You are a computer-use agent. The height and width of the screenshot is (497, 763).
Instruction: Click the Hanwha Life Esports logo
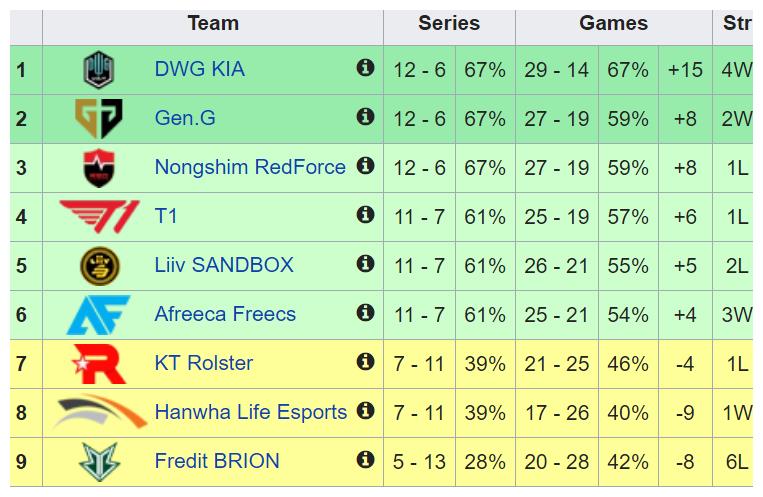click(x=101, y=412)
